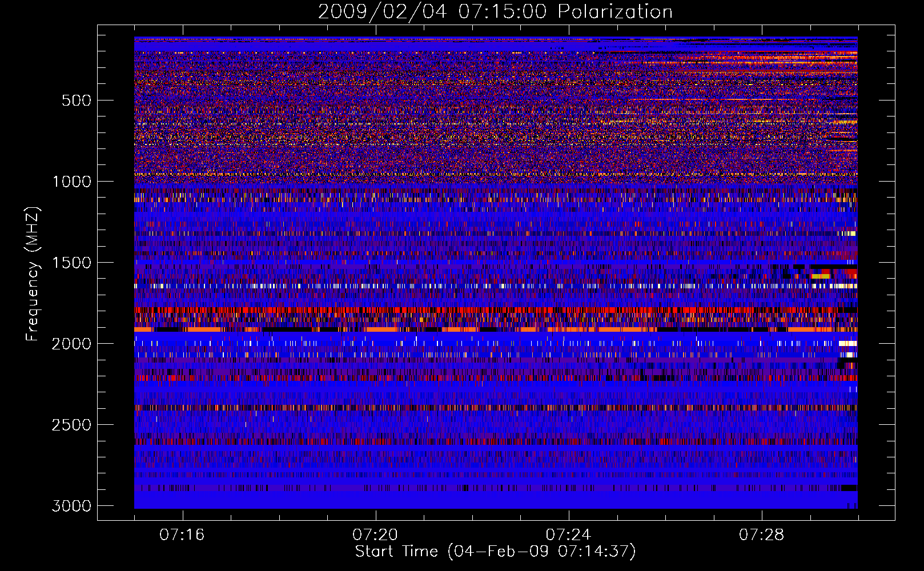The image size is (924, 571).
Task: Select the 500 frequency axis label
Action: pyautogui.click(x=77, y=101)
